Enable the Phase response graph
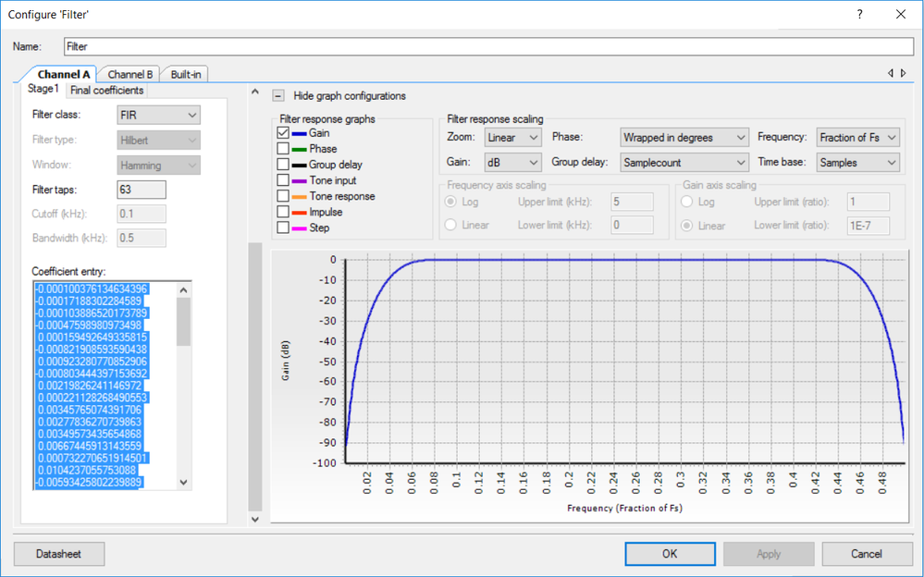Image resolution: width=924 pixels, height=577 pixels. tap(282, 147)
